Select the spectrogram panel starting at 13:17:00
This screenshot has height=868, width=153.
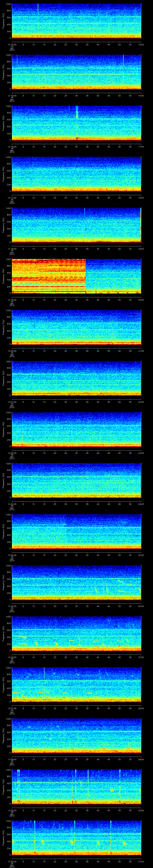tap(76, 174)
